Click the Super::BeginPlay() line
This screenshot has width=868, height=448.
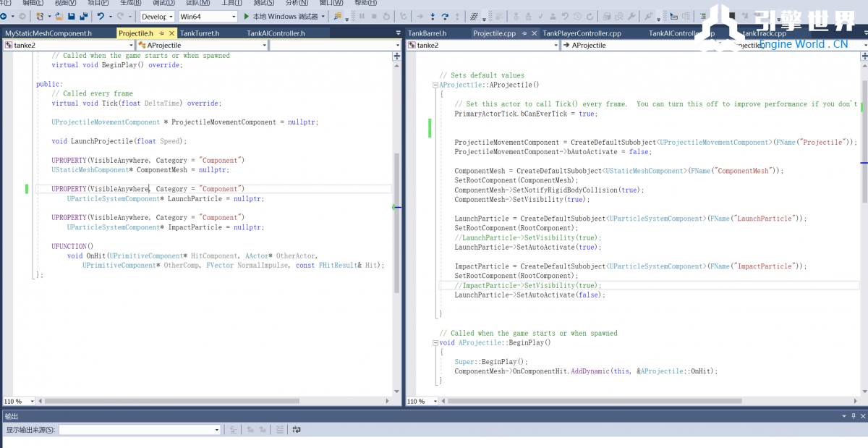coord(491,362)
